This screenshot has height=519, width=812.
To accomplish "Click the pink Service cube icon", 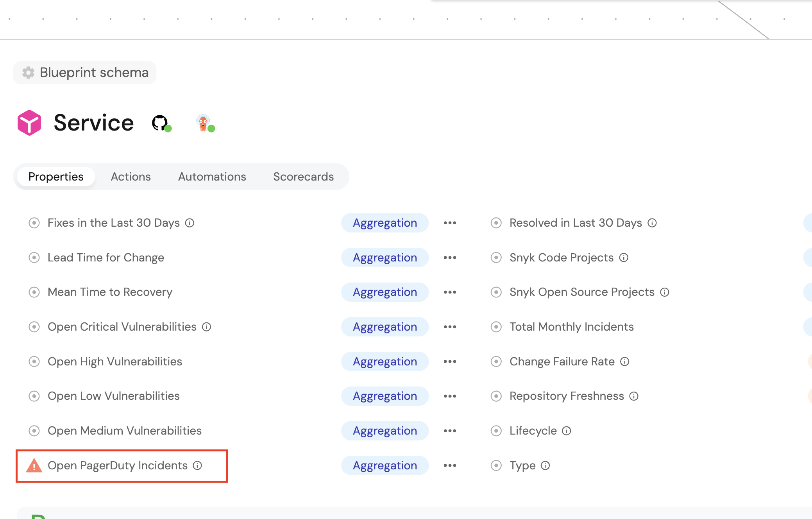I will pyautogui.click(x=29, y=123).
